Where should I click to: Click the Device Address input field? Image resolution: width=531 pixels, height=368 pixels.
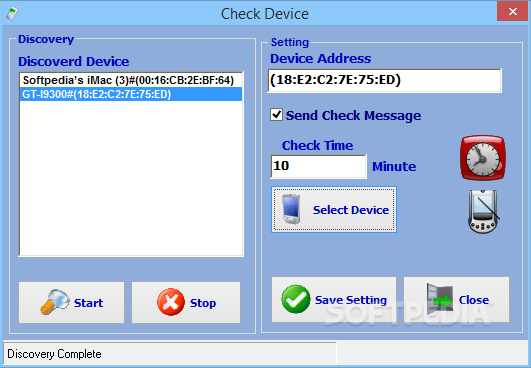pyautogui.click(x=385, y=81)
